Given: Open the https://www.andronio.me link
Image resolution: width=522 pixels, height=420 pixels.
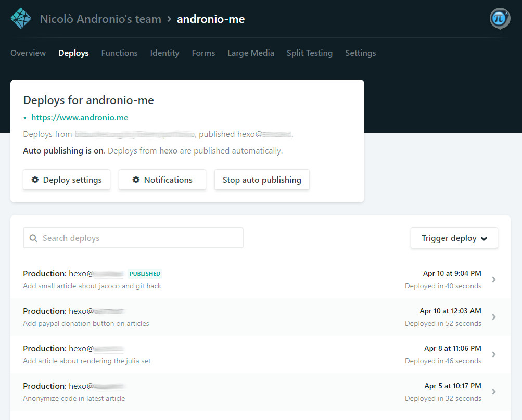Looking at the screenshot, I should click(80, 117).
